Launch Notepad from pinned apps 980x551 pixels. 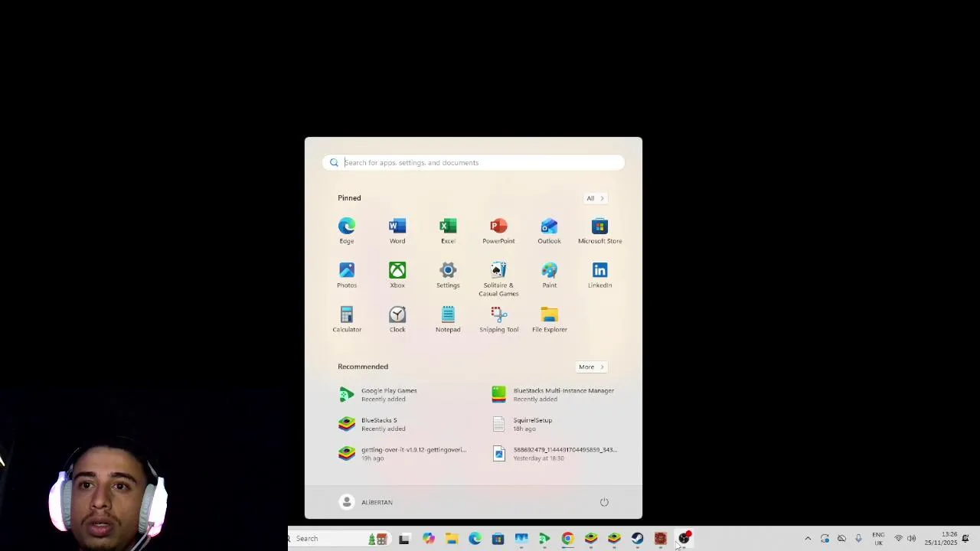pyautogui.click(x=448, y=320)
